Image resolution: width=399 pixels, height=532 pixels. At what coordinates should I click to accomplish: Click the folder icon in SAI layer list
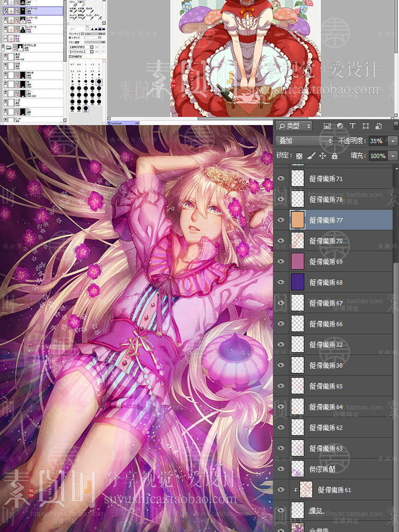[9, 47]
